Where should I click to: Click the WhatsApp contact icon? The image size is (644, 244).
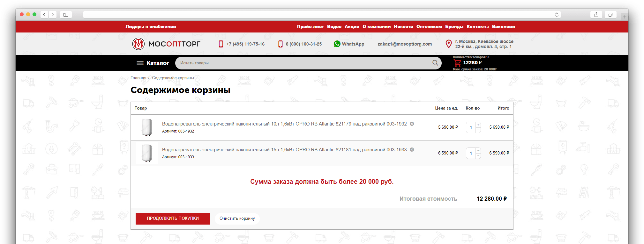(337, 44)
